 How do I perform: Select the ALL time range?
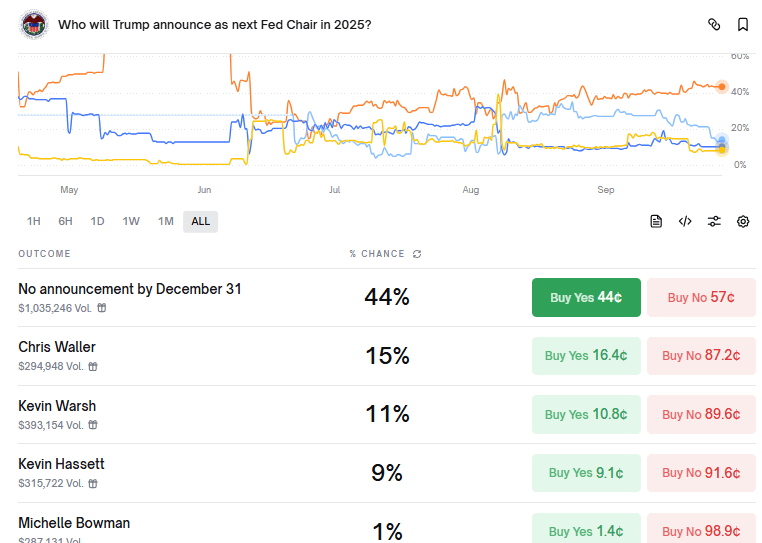(x=200, y=221)
